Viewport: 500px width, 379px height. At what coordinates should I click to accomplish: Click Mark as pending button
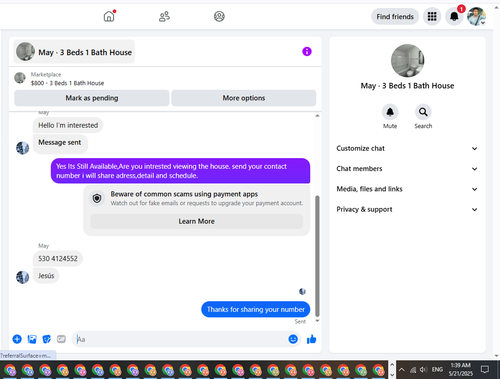tap(92, 98)
